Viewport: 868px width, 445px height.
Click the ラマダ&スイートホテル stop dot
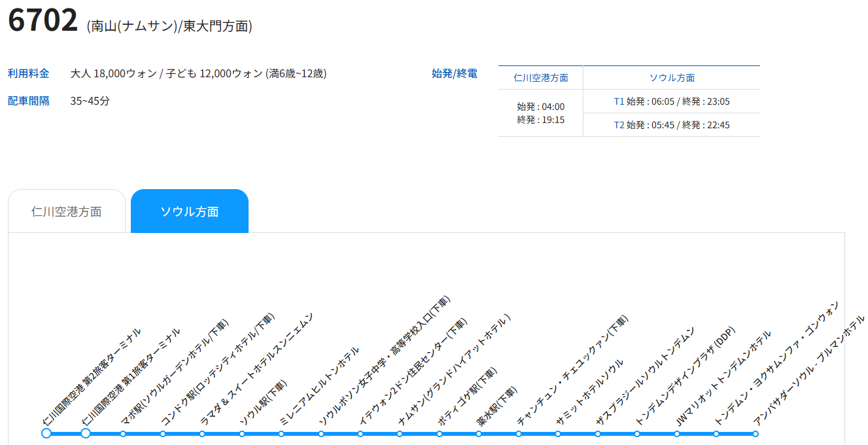coord(202,434)
